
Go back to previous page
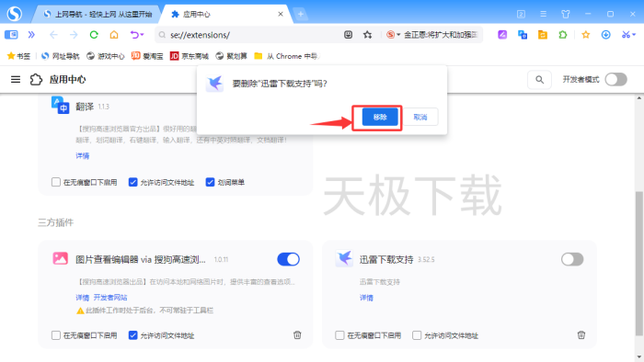tap(53, 35)
